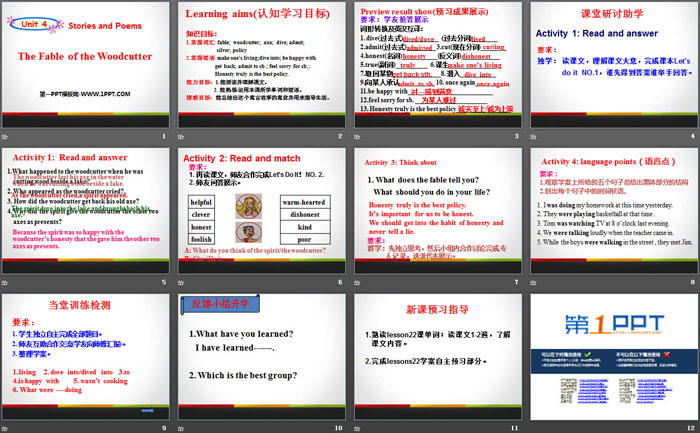
Task: Open the '新课预习指导' slide thumbnail
Action: pos(436,360)
